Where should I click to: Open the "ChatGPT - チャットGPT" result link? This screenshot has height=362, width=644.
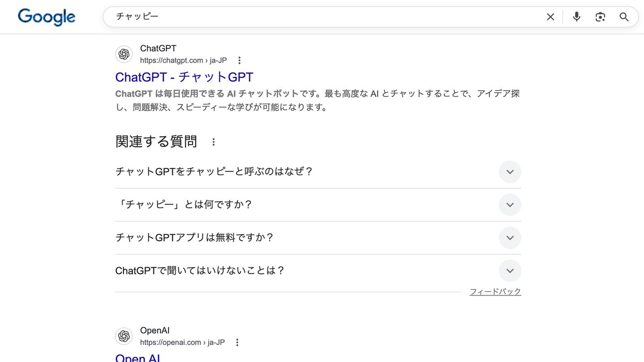pyautogui.click(x=184, y=77)
